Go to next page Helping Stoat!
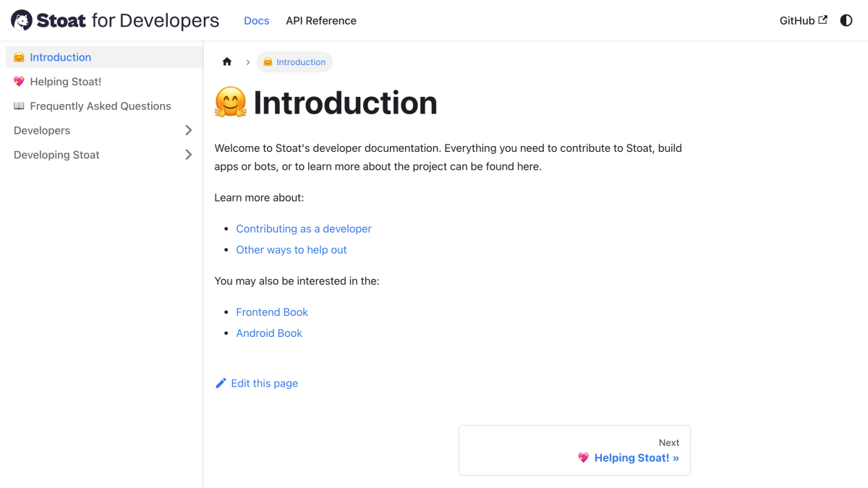 point(574,450)
